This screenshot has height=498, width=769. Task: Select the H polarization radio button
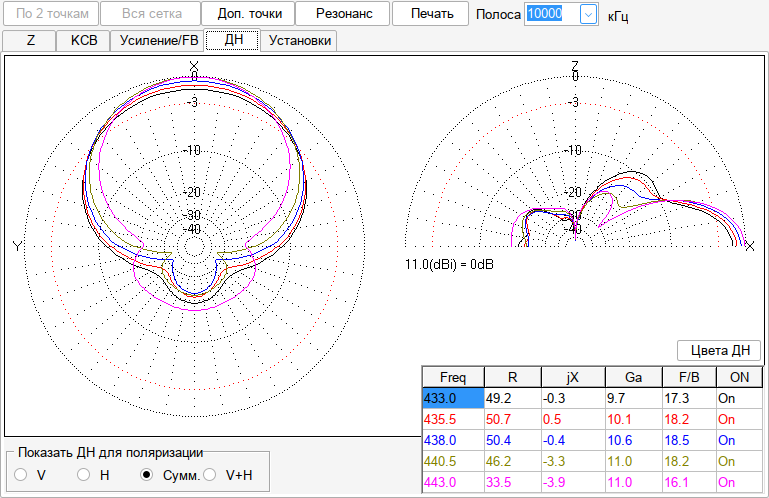(83, 474)
